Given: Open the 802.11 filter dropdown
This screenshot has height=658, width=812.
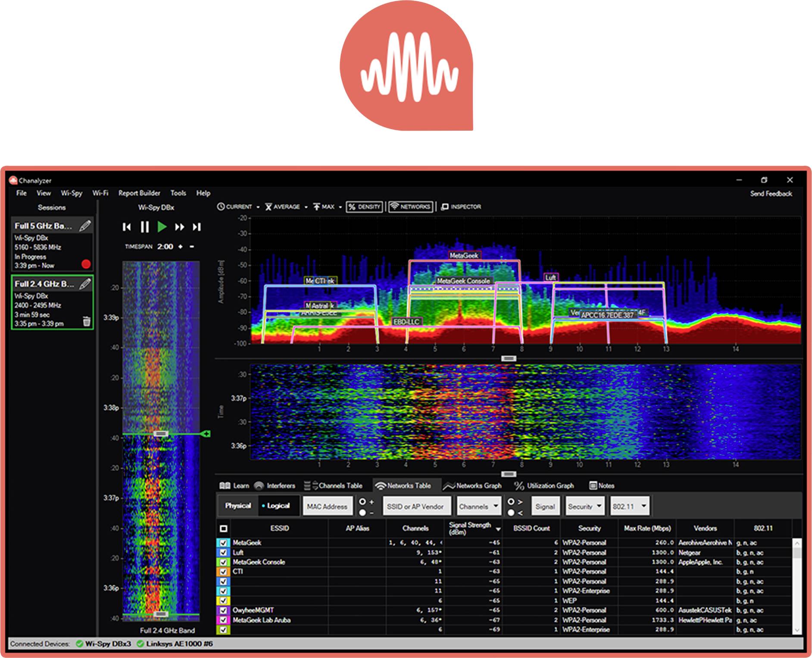Looking at the screenshot, I should coord(630,506).
